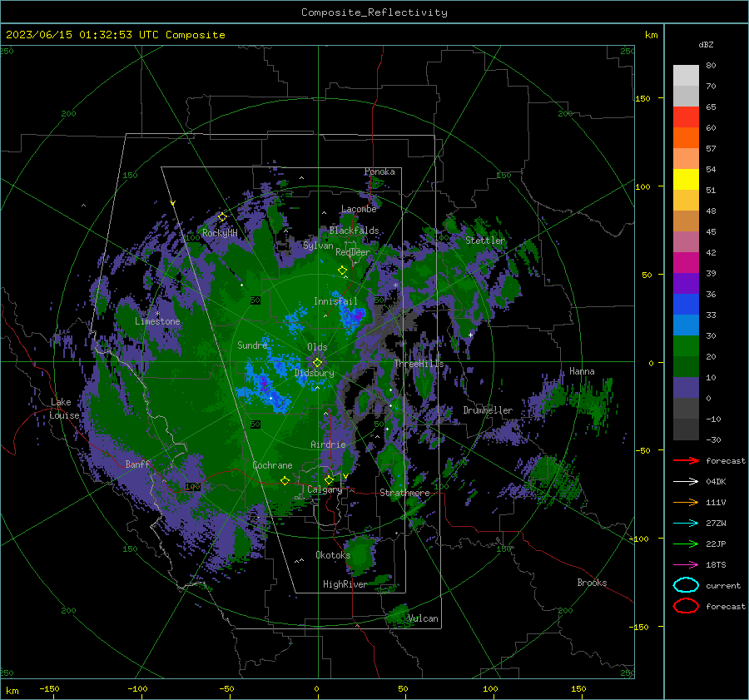Select the bright yellow dBZ legend swatch
This screenshot has height=700, width=749.
point(686,180)
